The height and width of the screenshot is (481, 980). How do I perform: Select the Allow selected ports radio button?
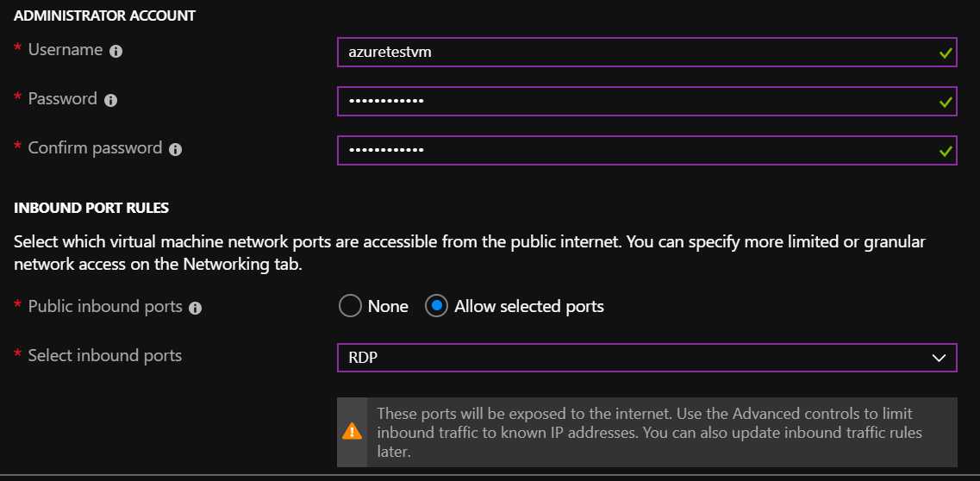tap(436, 306)
